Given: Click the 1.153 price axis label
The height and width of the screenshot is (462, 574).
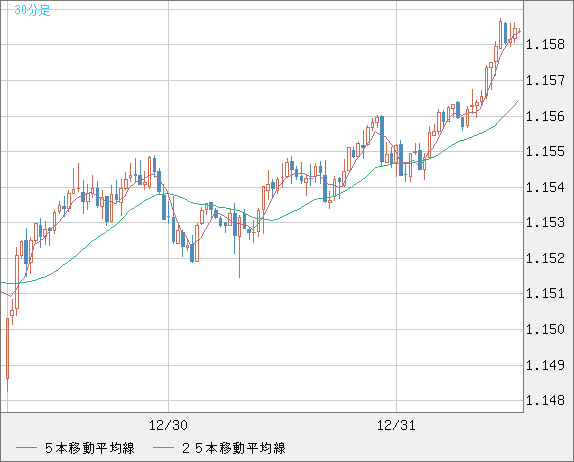Looking at the screenshot, I should tap(545, 222).
